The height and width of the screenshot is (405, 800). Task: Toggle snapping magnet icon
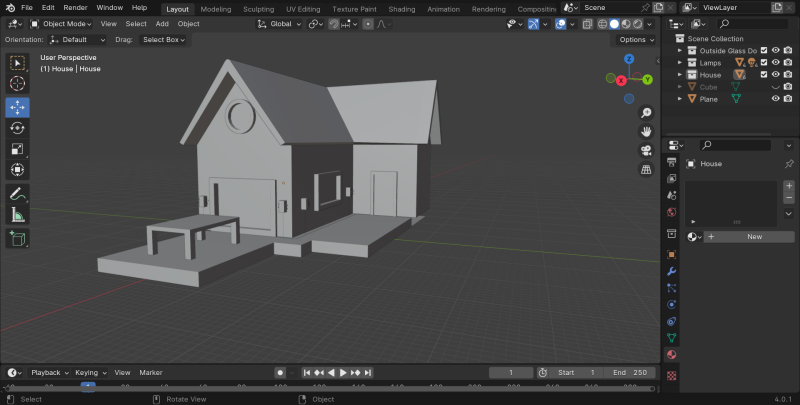(x=334, y=24)
